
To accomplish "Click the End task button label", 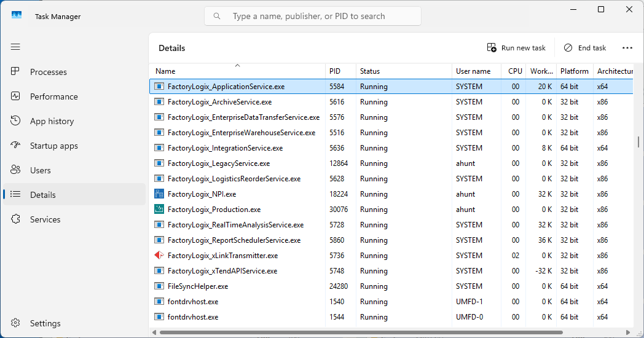I will tap(592, 48).
